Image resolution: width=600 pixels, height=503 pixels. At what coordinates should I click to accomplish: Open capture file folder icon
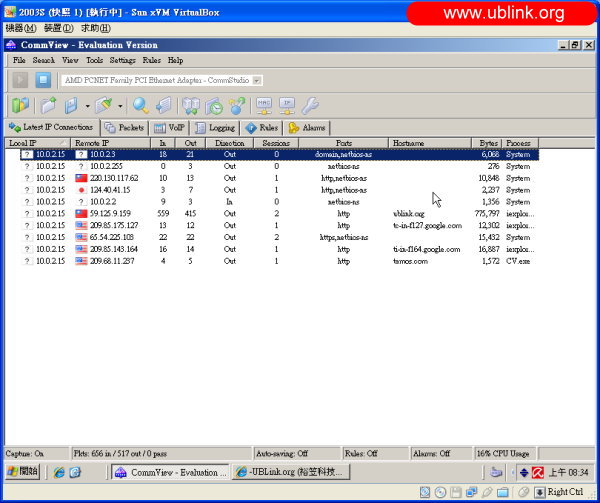pyautogui.click(x=49, y=106)
